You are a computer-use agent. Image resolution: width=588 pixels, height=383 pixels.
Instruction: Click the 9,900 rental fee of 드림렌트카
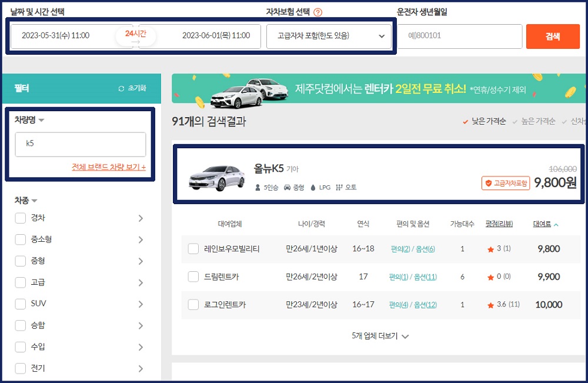tap(549, 277)
